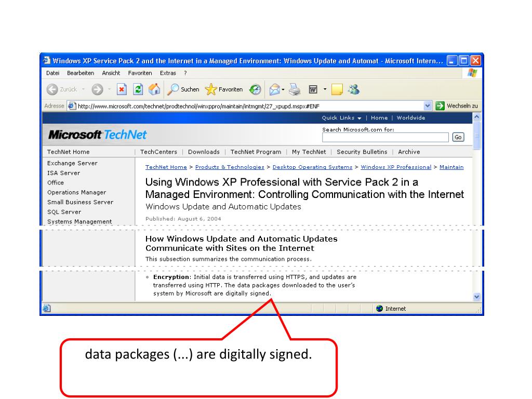Select Small Business Server in sidebar

coord(80,202)
